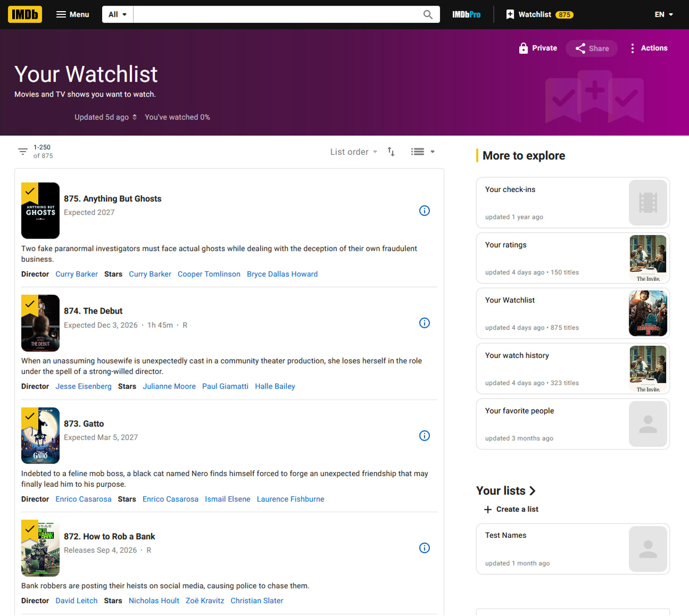Open the All search category dropdown
Image resolution: width=689 pixels, height=616 pixels.
click(118, 14)
